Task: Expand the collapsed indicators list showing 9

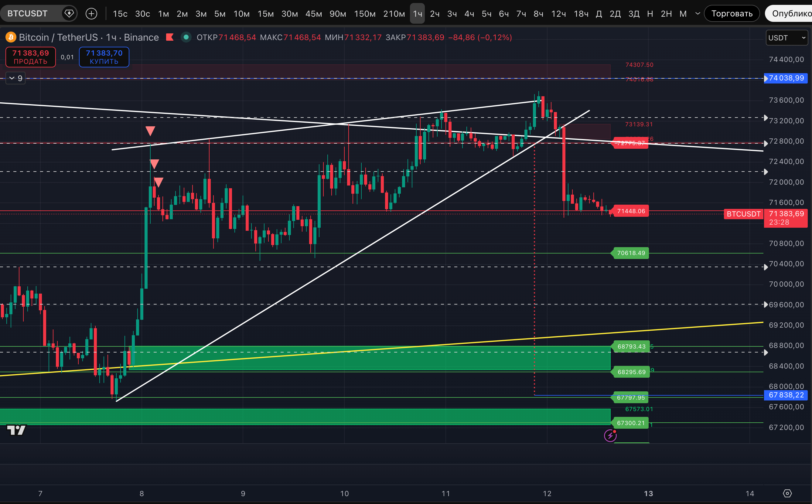Action: [16, 78]
